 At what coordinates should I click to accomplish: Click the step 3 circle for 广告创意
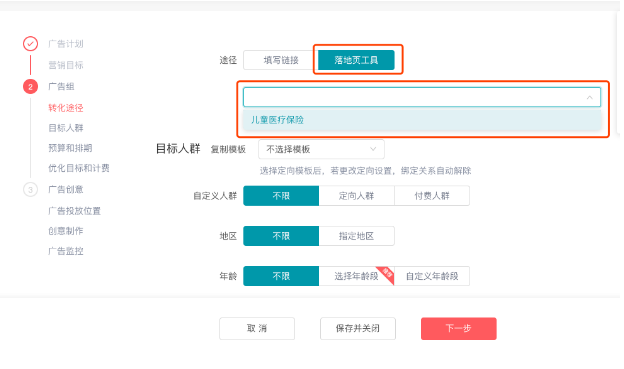[30, 189]
